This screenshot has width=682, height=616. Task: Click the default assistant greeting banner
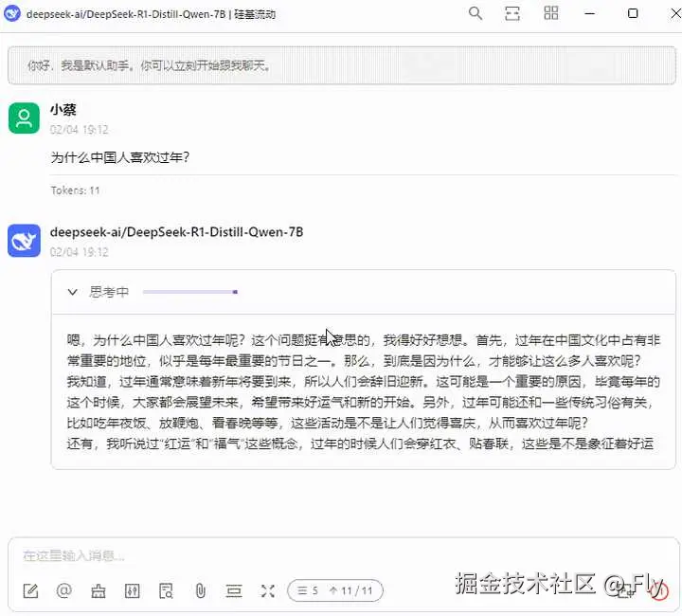coord(342,65)
